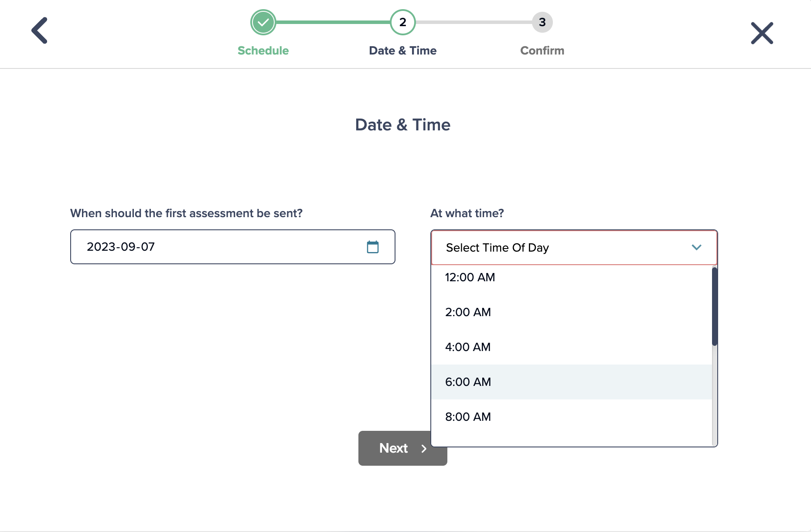Click the back arrow icon
This screenshot has width=811, height=532.
click(x=39, y=31)
